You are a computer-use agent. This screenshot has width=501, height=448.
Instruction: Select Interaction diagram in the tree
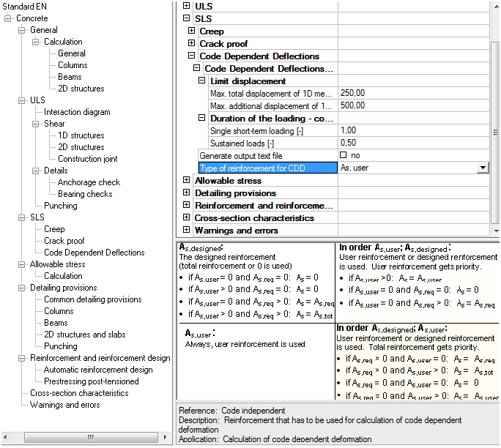tap(77, 112)
